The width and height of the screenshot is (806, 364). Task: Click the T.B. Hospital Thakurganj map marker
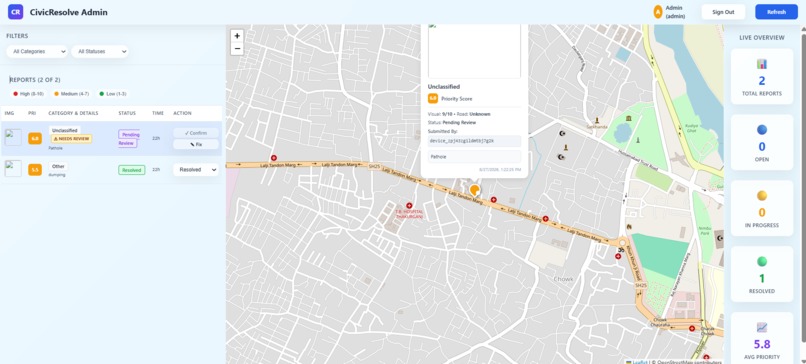pyautogui.click(x=409, y=206)
